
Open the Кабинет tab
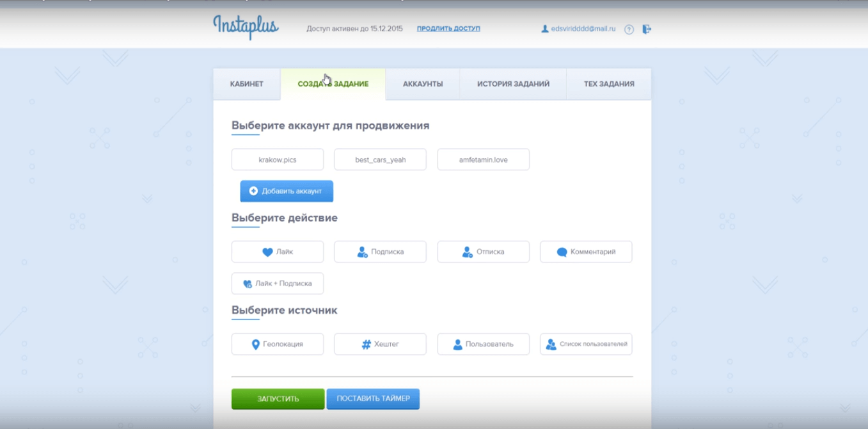(x=247, y=84)
